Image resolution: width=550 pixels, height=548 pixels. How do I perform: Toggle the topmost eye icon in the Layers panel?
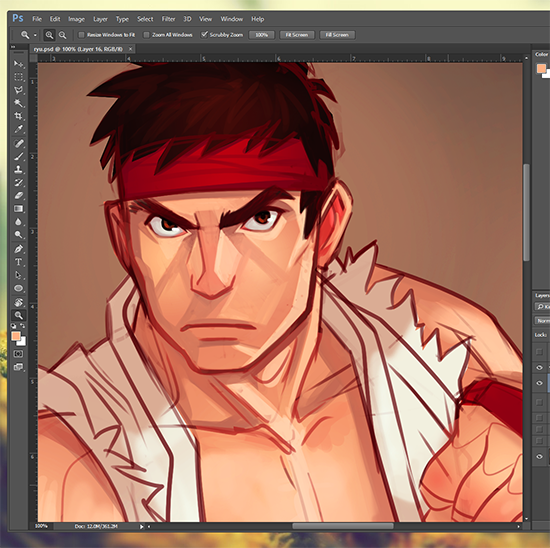point(539,367)
